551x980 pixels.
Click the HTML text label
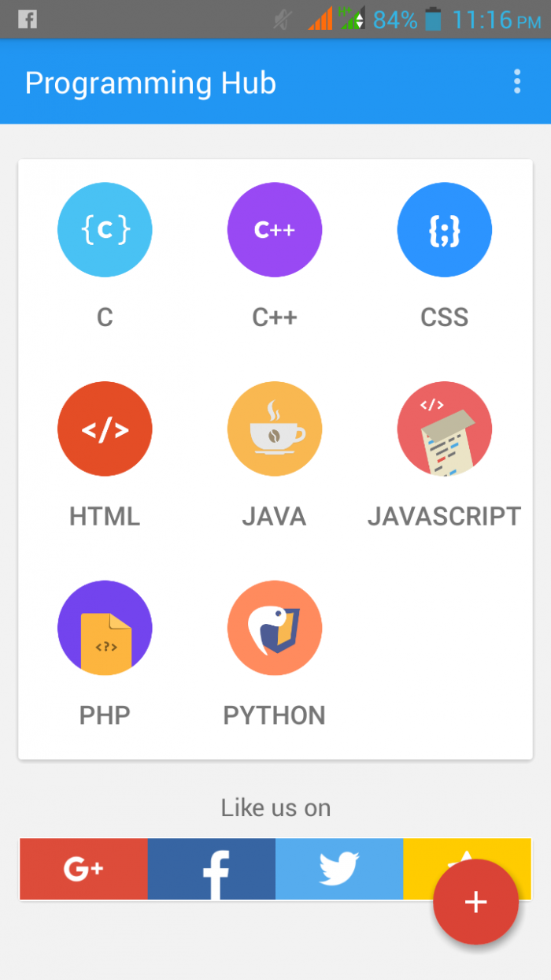(105, 517)
